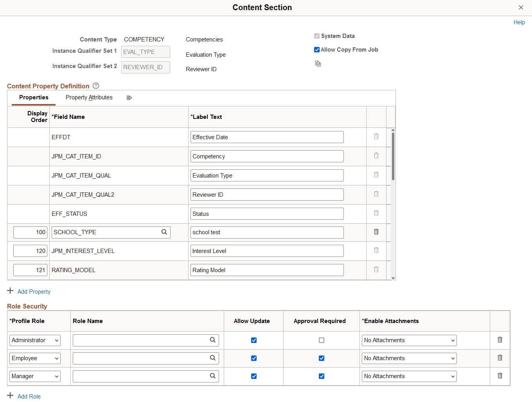The width and height of the screenshot is (532, 402).
Task: Click Add Property
Action: coord(34,291)
